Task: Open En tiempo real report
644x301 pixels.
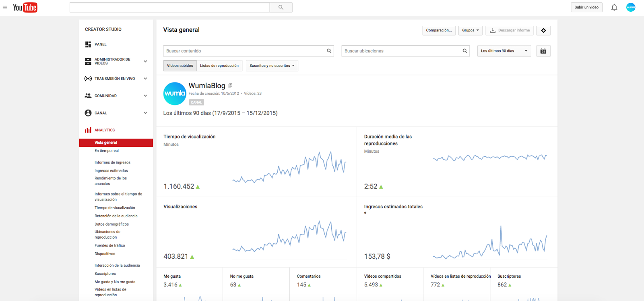Action: tap(107, 151)
